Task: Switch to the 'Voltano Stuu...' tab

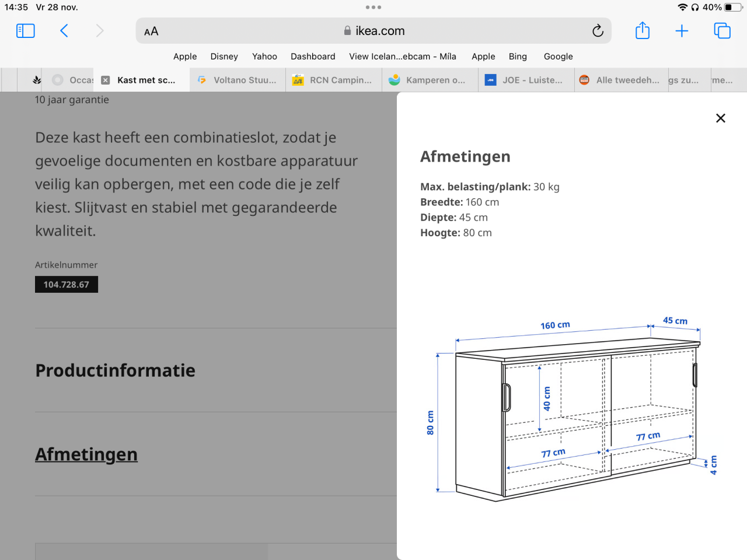Action: (237, 80)
